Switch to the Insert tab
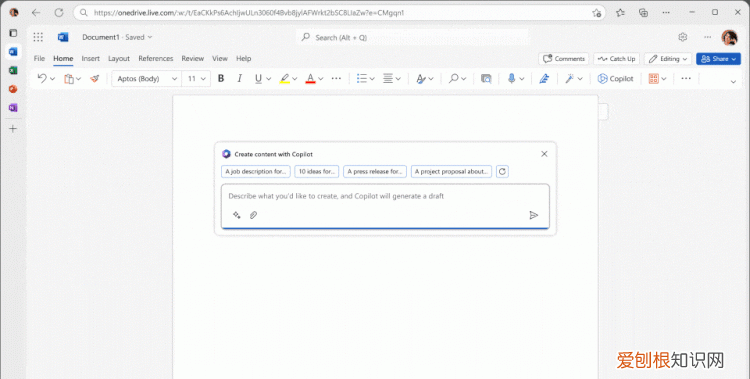 pos(90,58)
